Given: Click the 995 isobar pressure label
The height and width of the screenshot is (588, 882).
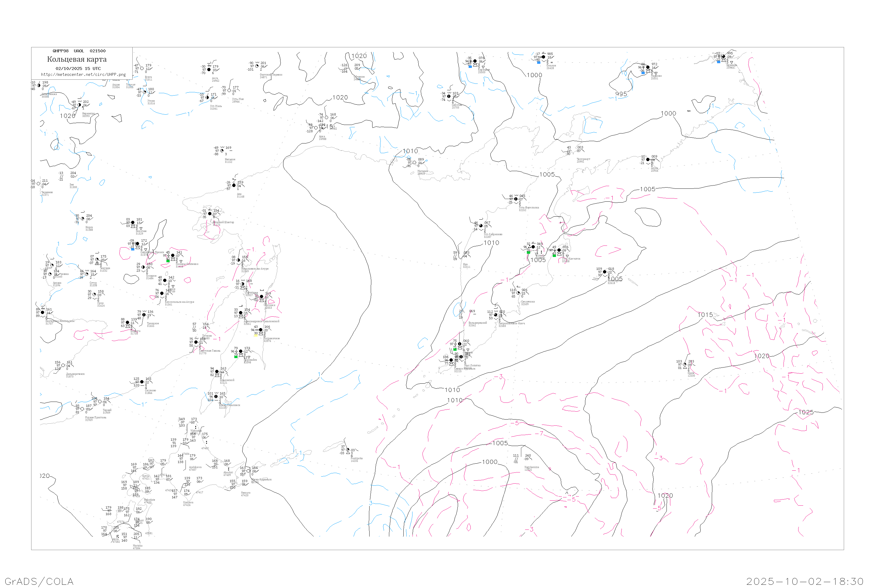Looking at the screenshot, I should [621, 94].
